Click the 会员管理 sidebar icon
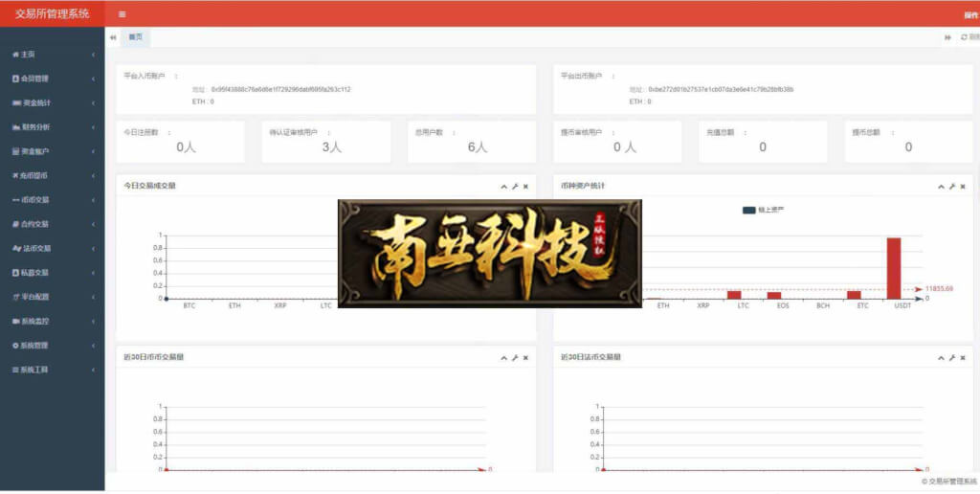Viewport: 980px width, 494px height. pos(15,79)
